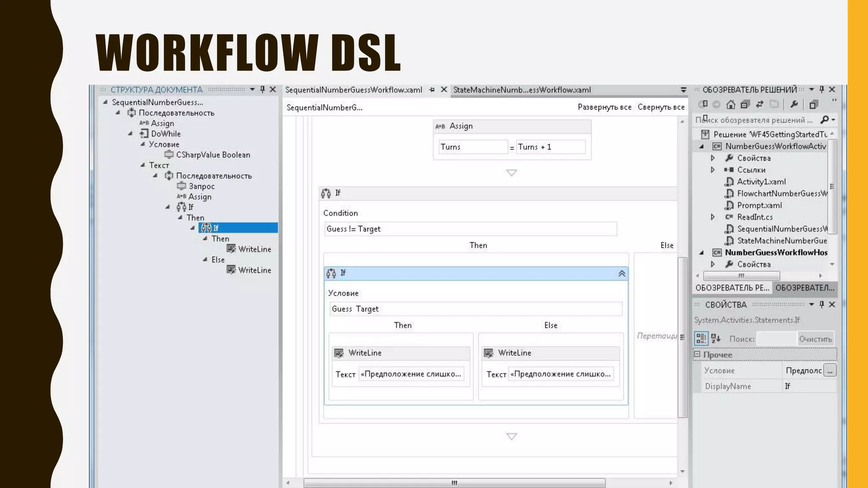The width and height of the screenshot is (868, 488).
Task: Click SequentialNumberG... breadcrumb in designer
Action: 324,108
